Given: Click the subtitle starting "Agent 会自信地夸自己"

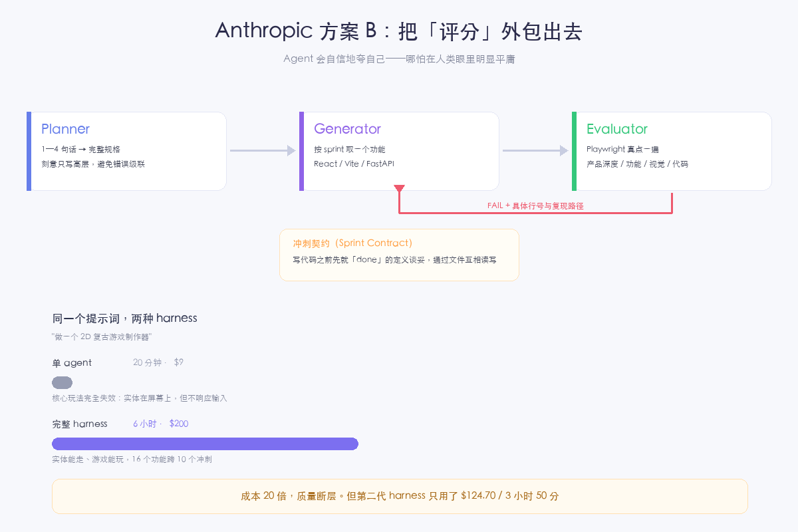Looking at the screenshot, I should pyautogui.click(x=399, y=59).
